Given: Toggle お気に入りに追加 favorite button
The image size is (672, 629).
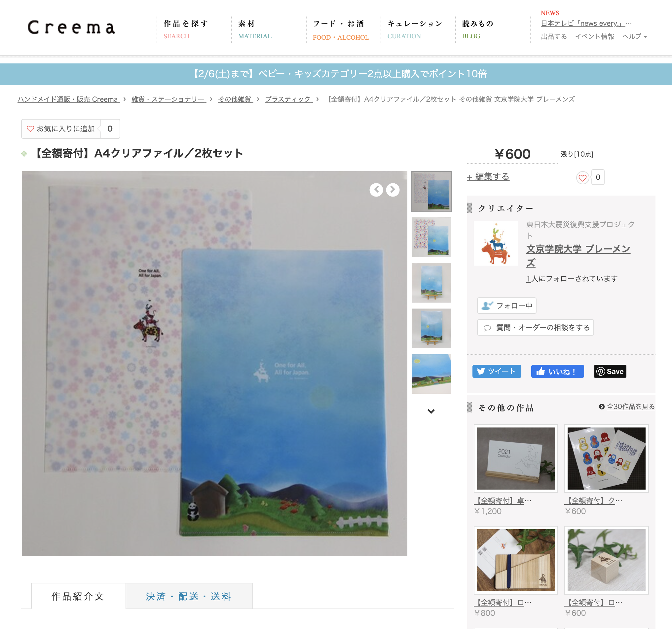Looking at the screenshot, I should pyautogui.click(x=61, y=129).
